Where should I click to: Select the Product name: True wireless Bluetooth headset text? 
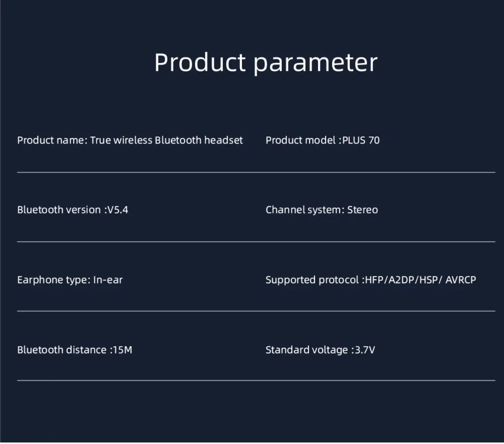[x=130, y=140]
